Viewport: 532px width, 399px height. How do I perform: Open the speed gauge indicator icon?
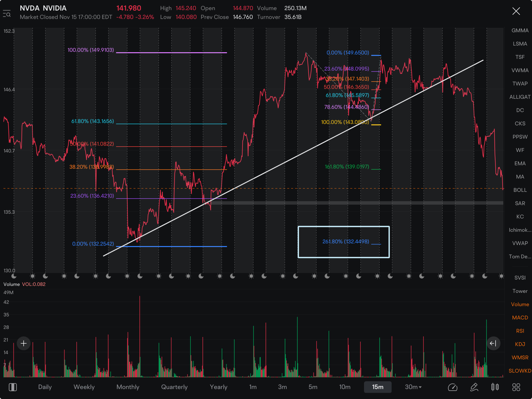[453, 387]
